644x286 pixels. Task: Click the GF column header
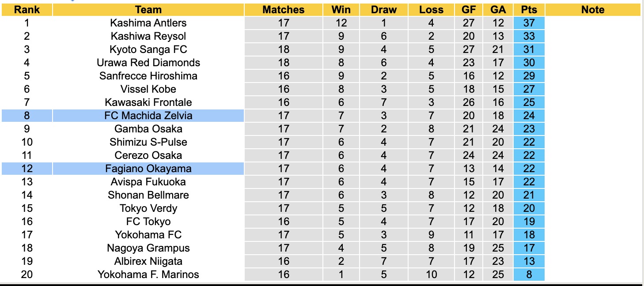pyautogui.click(x=469, y=10)
